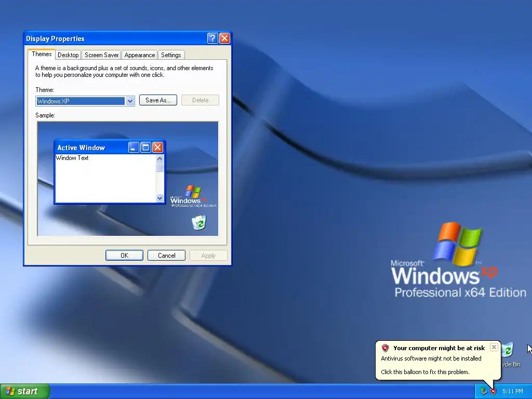Viewport: 532px width, 399px height.
Task: Dismiss the security balloon with its X
Action: click(x=494, y=347)
